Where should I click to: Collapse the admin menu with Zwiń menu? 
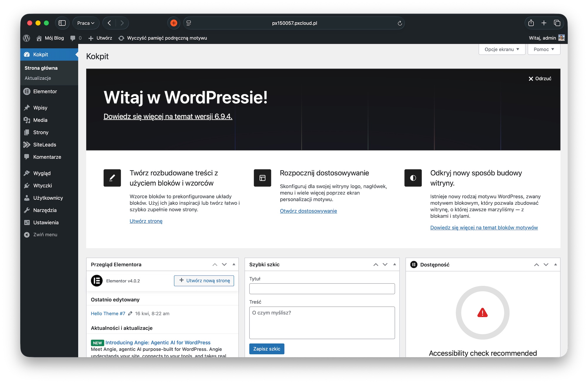pos(45,235)
